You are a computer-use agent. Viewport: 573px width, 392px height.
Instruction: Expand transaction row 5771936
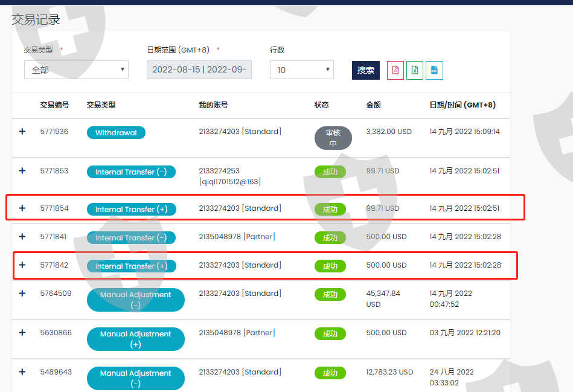click(x=22, y=131)
